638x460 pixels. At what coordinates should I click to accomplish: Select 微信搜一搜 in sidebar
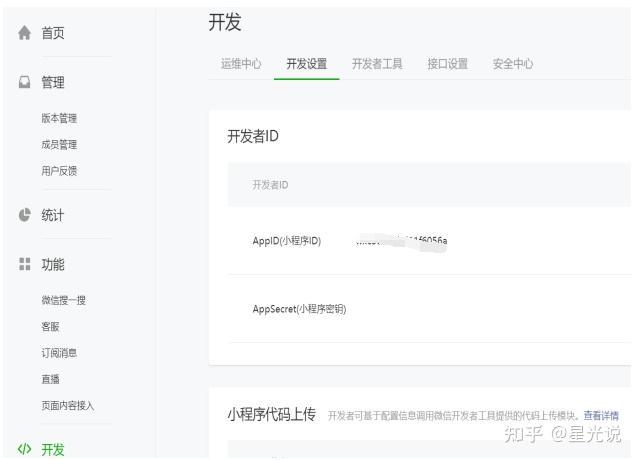(x=63, y=300)
